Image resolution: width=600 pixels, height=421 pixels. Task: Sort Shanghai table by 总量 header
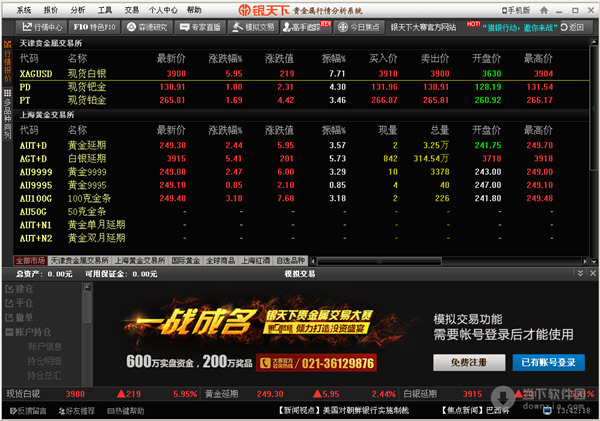(439, 130)
